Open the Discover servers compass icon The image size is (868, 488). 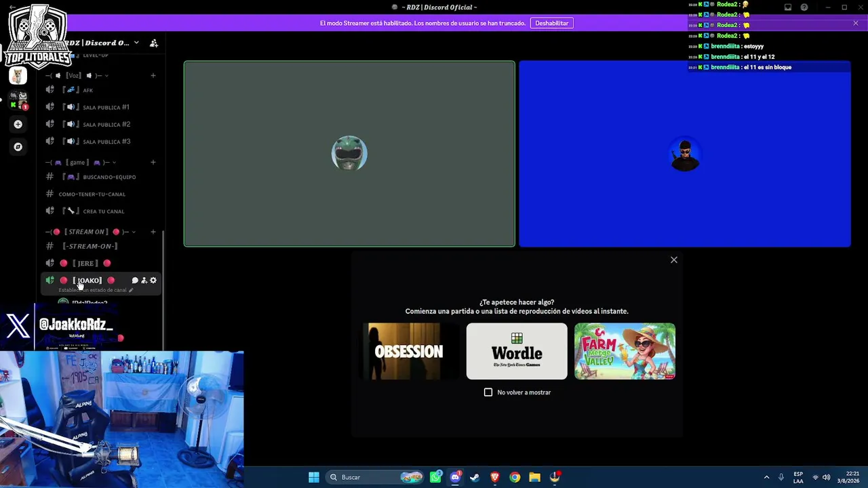pyautogui.click(x=18, y=146)
